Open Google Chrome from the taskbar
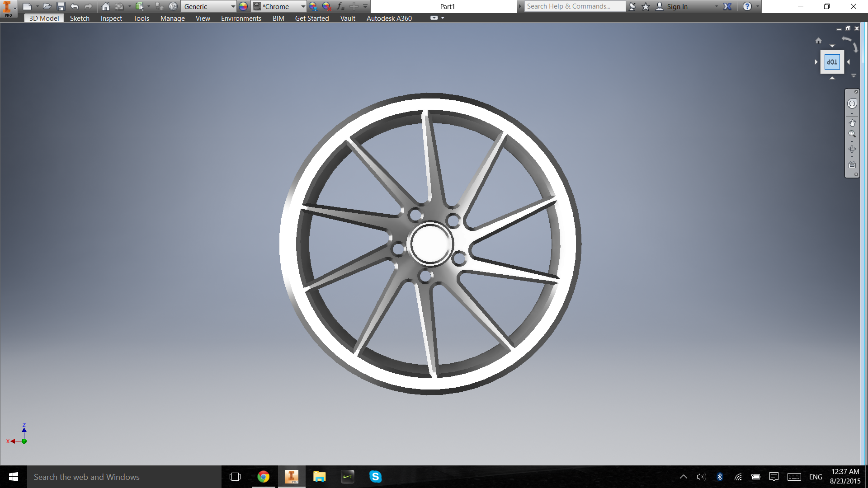This screenshot has width=868, height=488. pyautogui.click(x=263, y=477)
